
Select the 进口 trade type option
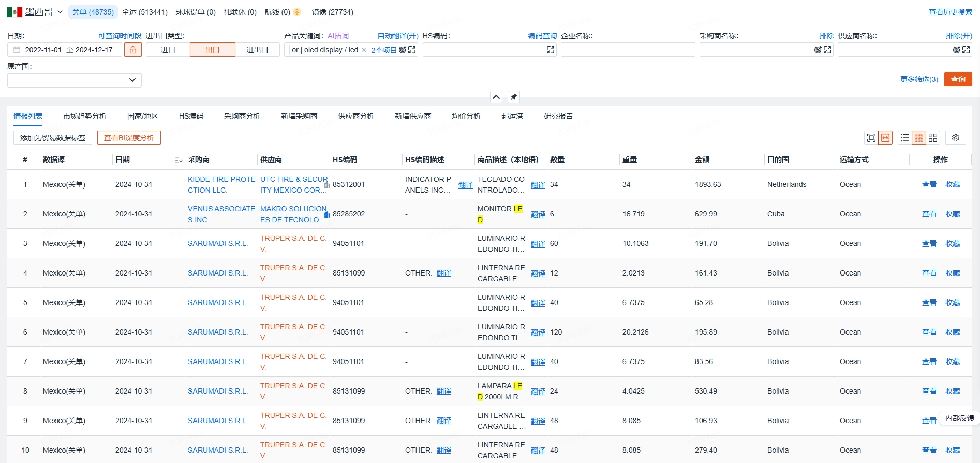pyautogui.click(x=168, y=50)
